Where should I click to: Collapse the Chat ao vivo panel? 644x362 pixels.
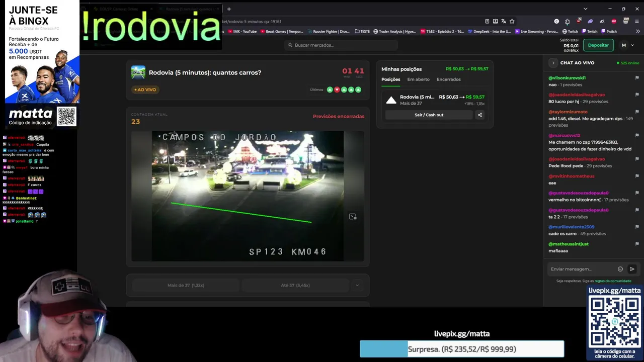point(553,63)
